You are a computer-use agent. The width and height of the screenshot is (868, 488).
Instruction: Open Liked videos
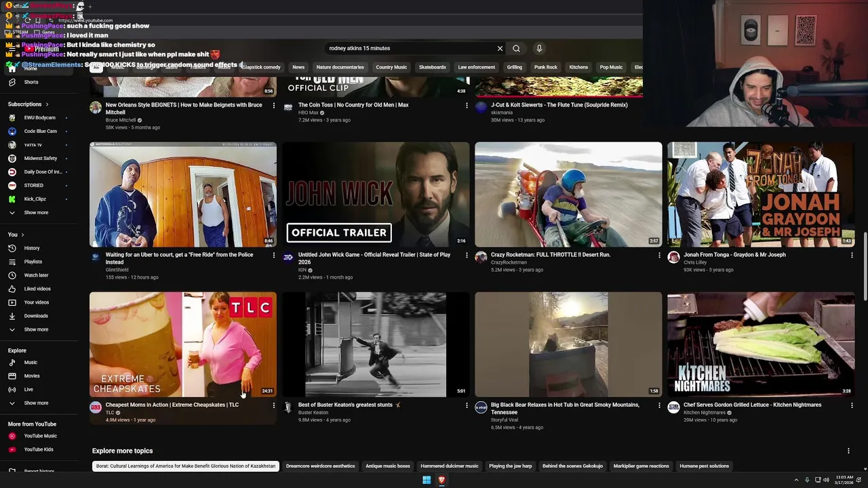point(37,289)
